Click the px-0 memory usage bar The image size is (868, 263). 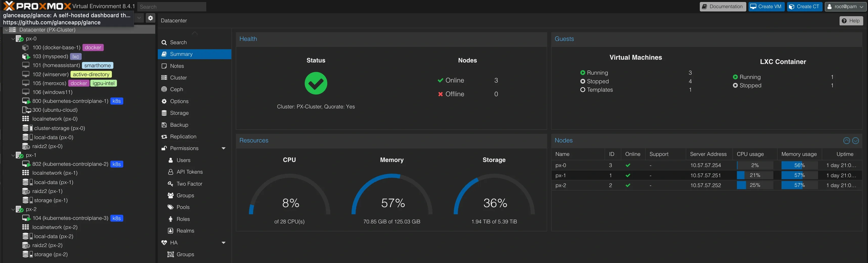(x=799, y=165)
